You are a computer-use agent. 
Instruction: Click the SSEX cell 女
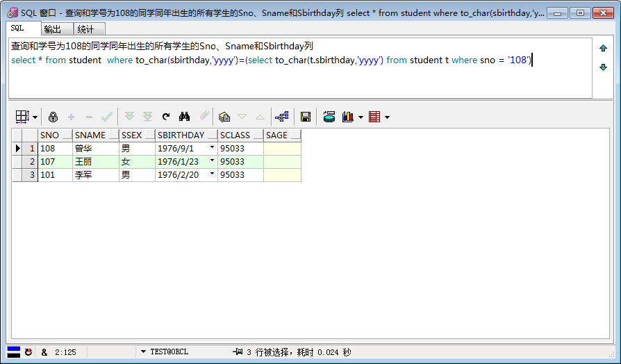point(137,162)
